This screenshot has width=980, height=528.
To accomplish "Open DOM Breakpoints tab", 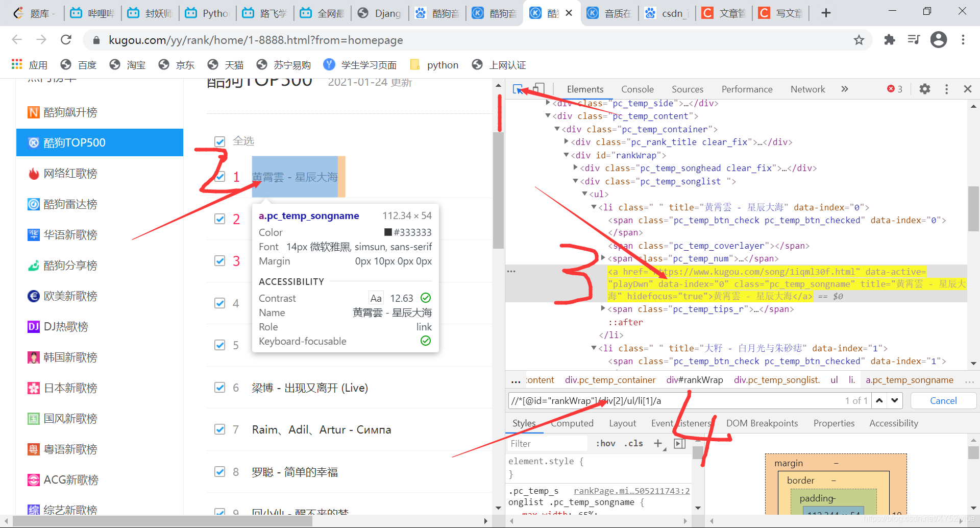I will (762, 423).
